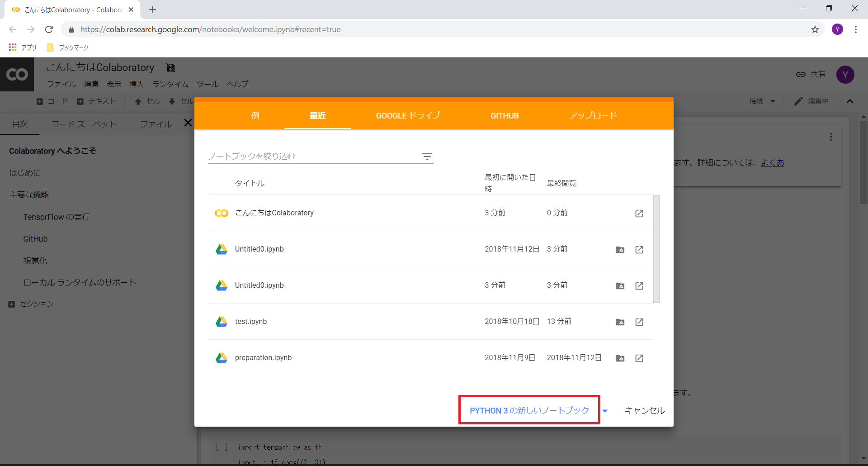The width and height of the screenshot is (868, 466).
Task: Click the filter icon in the notebook search field
Action: 427,157
